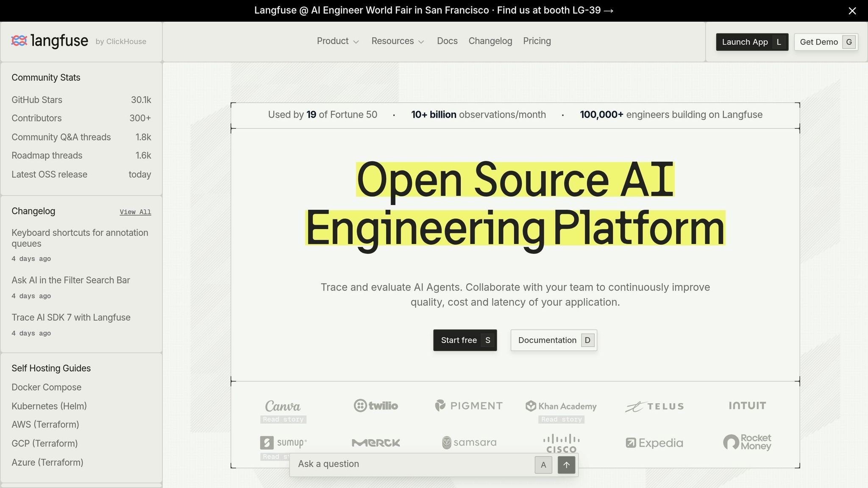Click the Khan Academy logo
Screen dimensions: 868x488
561,406
